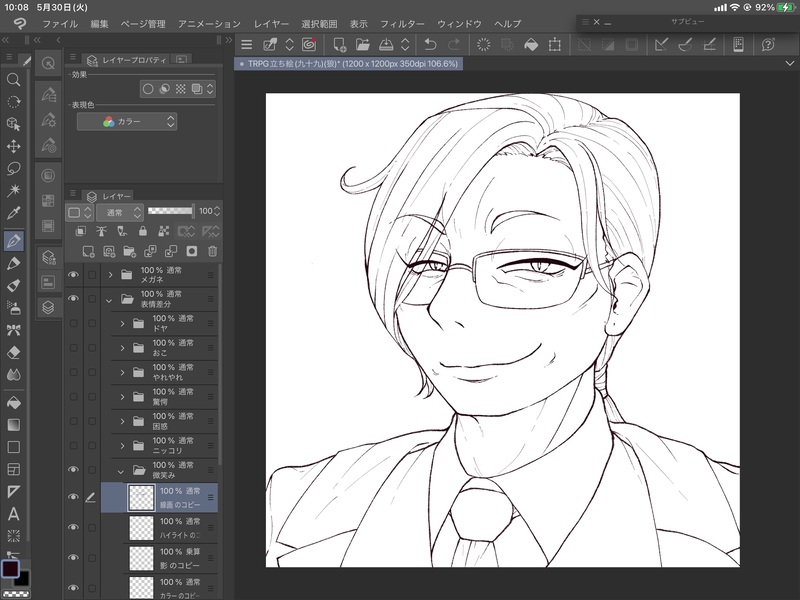Open the カラー expression color dropdown
Viewport: 800px width, 600px height.
(127, 121)
